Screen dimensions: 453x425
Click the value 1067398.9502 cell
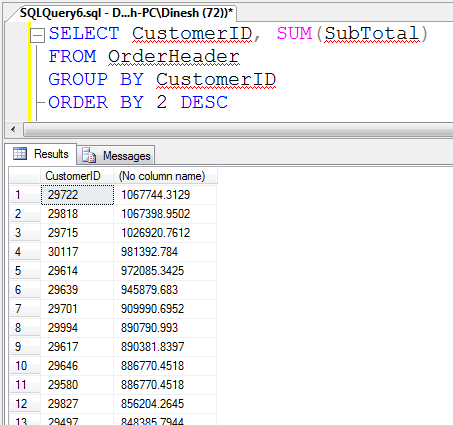[x=165, y=214]
